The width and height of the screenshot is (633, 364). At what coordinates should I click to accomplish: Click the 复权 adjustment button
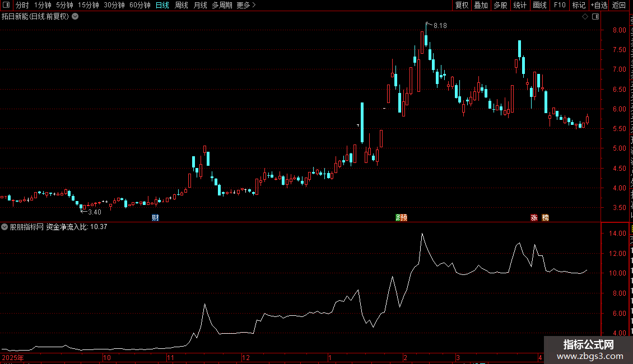(x=462, y=5)
